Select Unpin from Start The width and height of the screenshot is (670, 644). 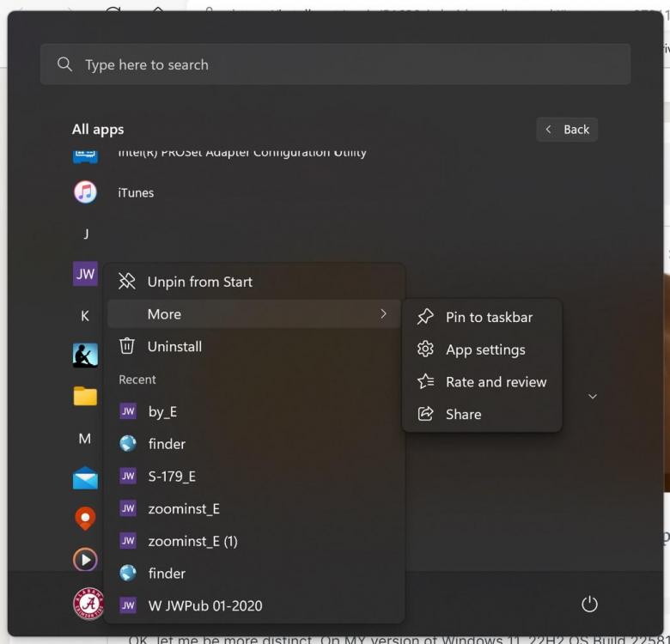[x=253, y=282]
